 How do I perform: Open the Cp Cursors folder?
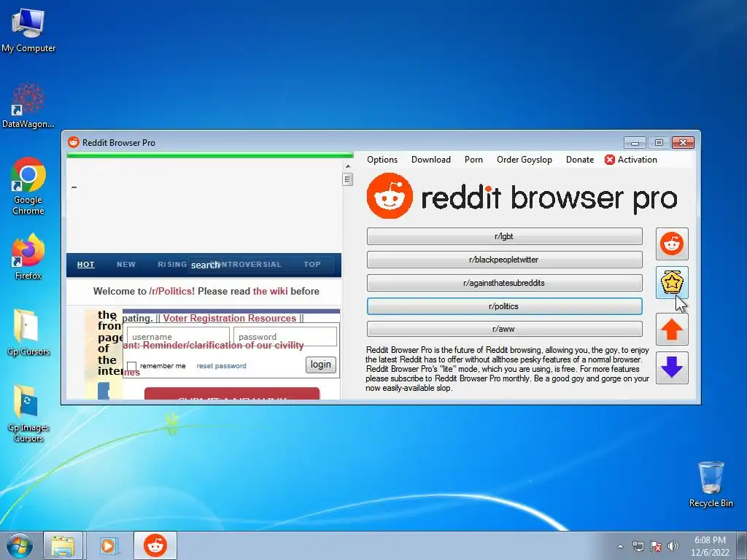pos(28,332)
